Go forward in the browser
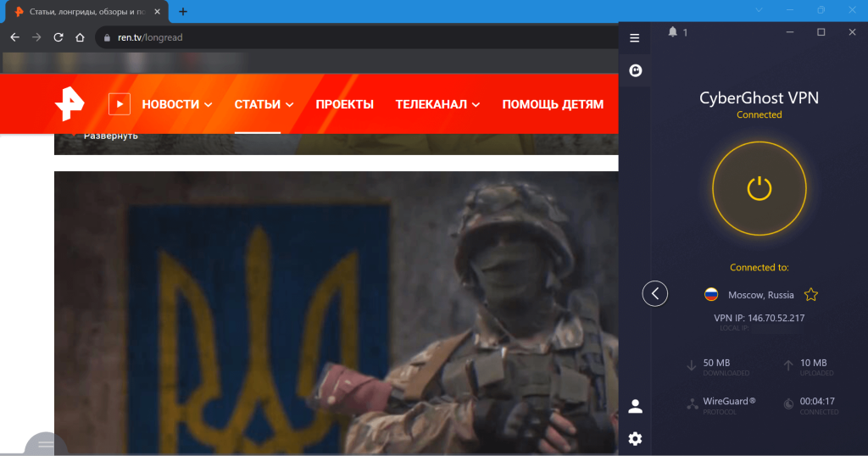 point(36,37)
